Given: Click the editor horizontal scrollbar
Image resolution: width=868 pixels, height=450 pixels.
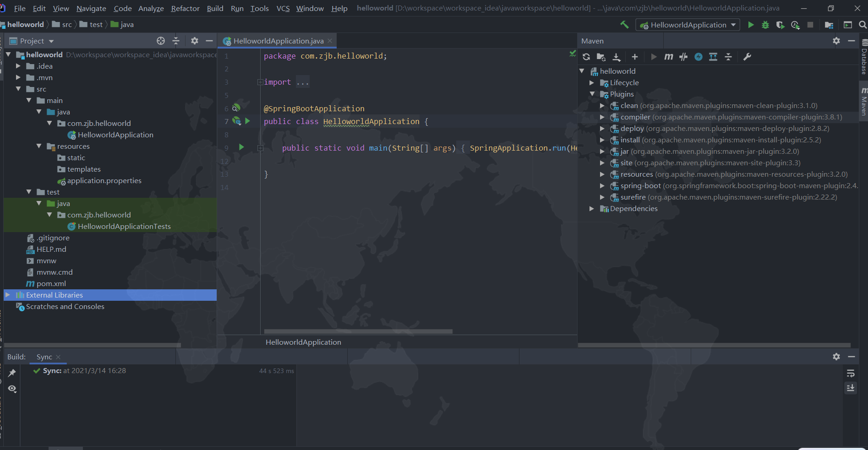Looking at the screenshot, I should [358, 331].
